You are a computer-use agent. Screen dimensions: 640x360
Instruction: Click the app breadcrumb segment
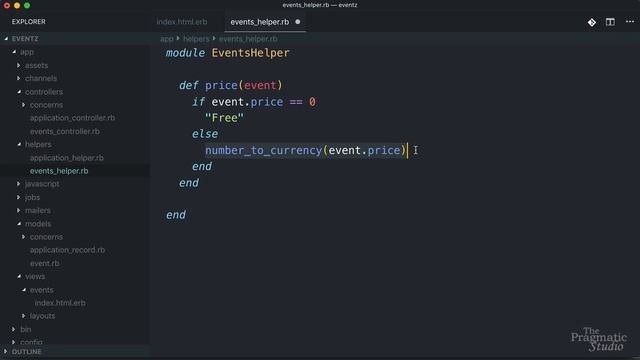point(167,39)
